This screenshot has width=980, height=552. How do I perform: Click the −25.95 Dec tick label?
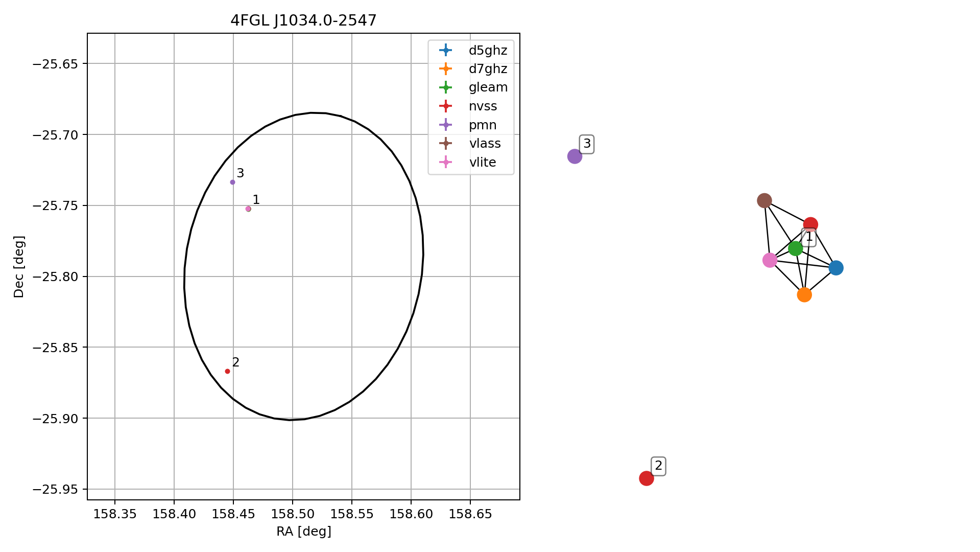point(55,489)
